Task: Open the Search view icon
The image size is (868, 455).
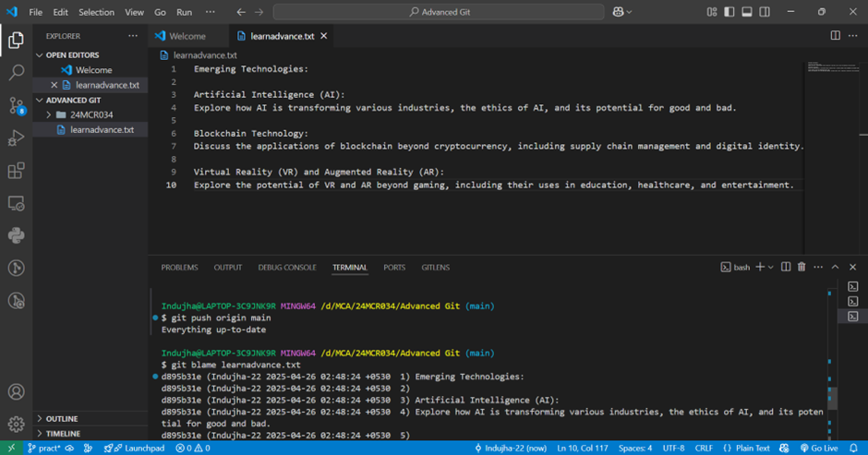Action: (x=16, y=73)
